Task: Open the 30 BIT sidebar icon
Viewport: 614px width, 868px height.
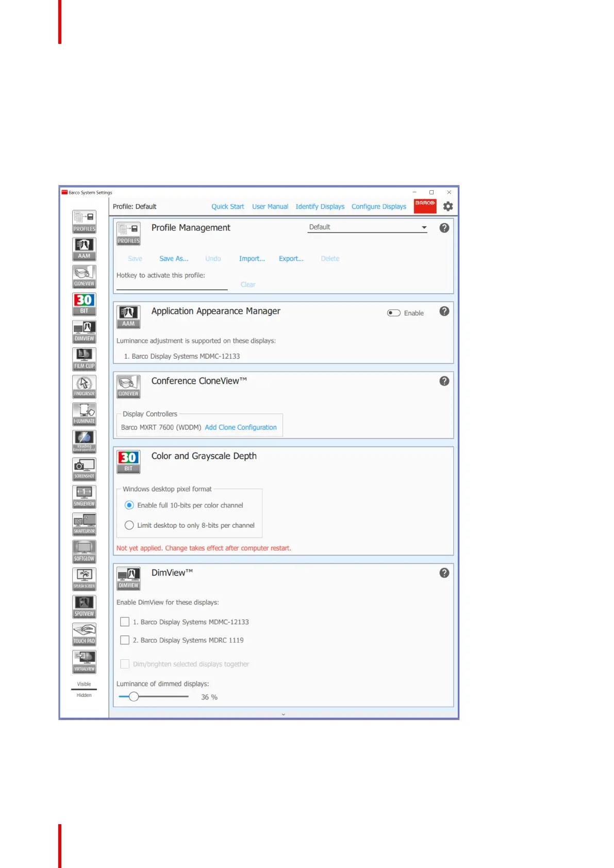Action: (84, 304)
